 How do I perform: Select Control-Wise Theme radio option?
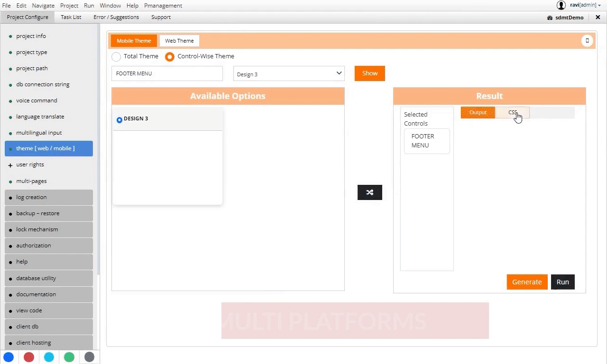[170, 56]
